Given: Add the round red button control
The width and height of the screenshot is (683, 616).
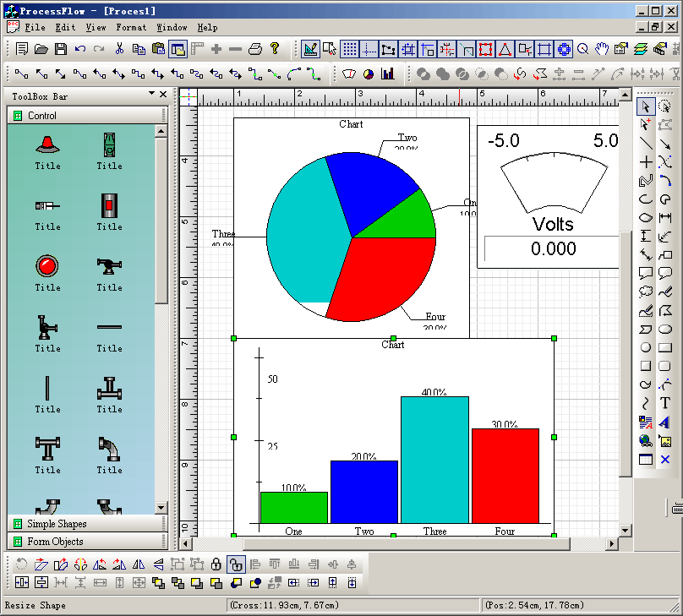Looking at the screenshot, I should [47, 266].
